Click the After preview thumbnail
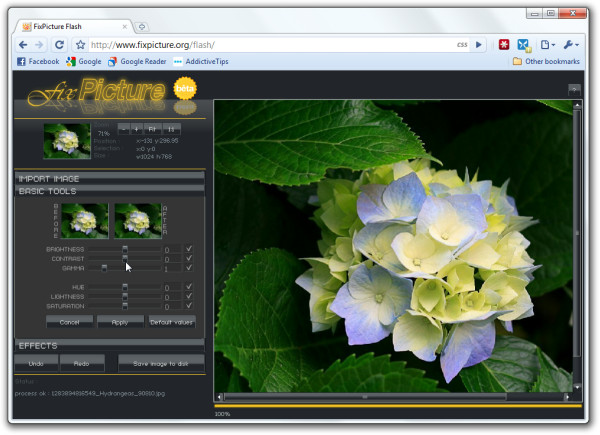Screen dimensions: 600x435 pos(139,220)
